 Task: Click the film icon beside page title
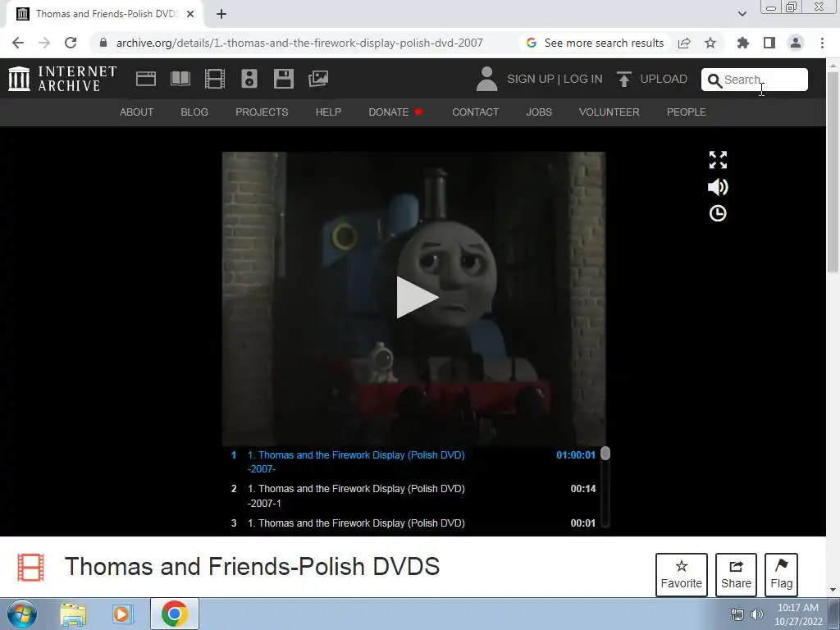pos(30,568)
